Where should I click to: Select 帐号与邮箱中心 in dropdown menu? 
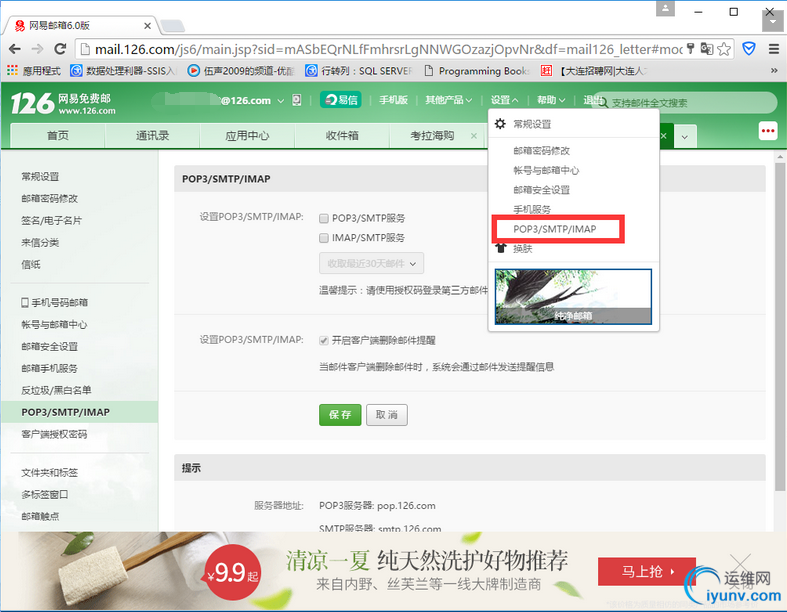pyautogui.click(x=546, y=170)
